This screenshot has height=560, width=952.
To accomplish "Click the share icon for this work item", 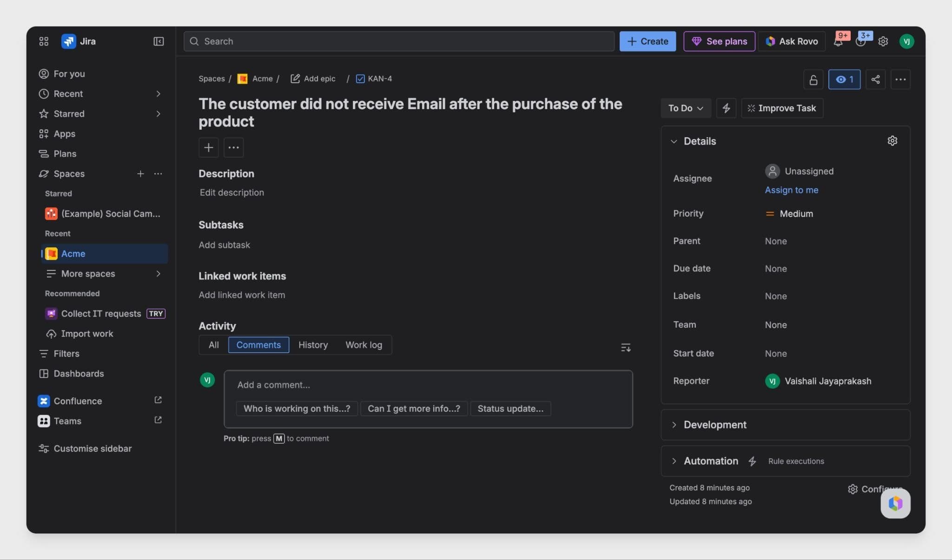I will [x=875, y=79].
